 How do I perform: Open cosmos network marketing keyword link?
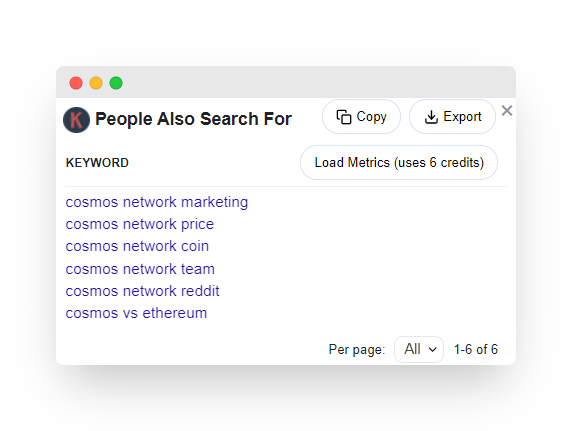click(156, 202)
